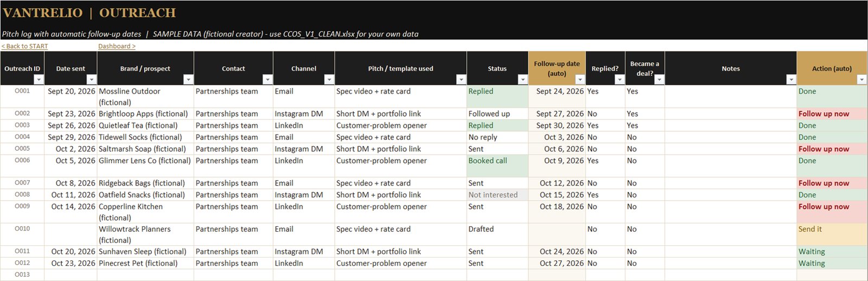Select the empty Date sent cell for Willowtrack
This screenshot has width=868, height=281.
pyautogui.click(x=71, y=234)
